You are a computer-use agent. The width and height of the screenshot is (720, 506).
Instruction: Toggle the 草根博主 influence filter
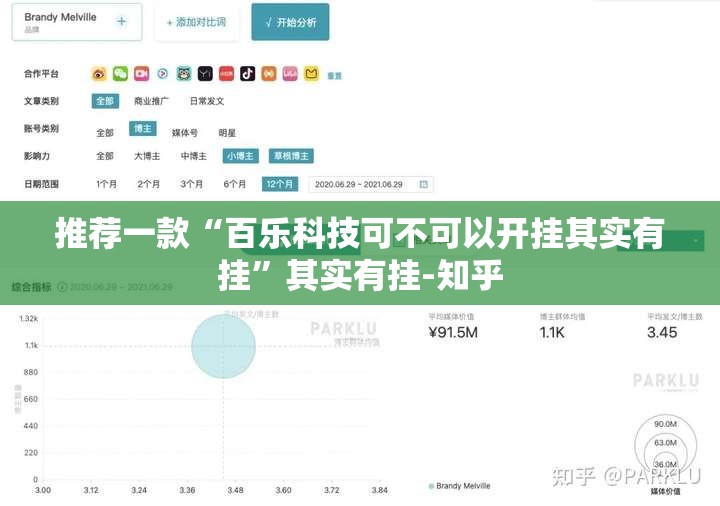point(290,156)
